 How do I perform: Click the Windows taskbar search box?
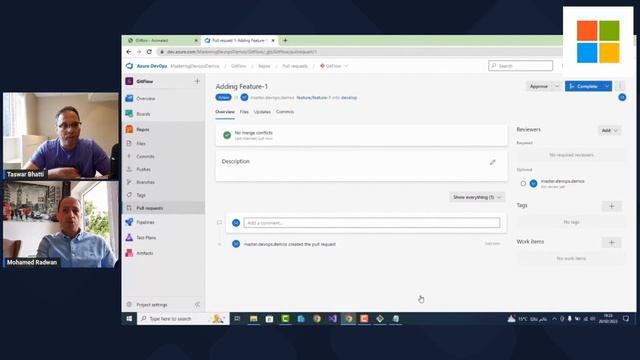[182, 319]
